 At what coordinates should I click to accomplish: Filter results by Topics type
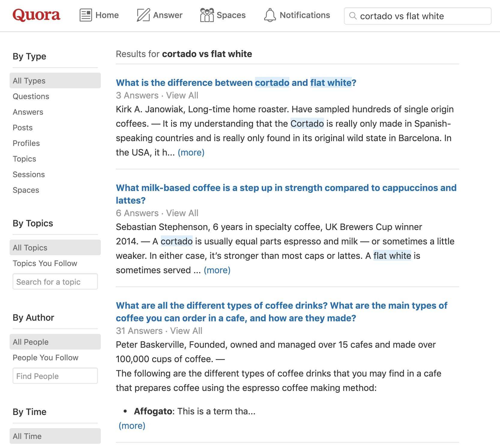point(24,159)
